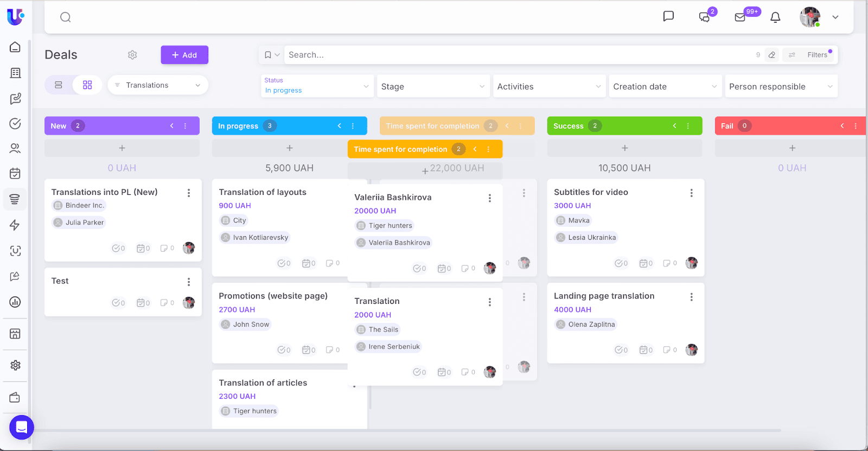
Task: Open the notifications bell
Action: 775,17
